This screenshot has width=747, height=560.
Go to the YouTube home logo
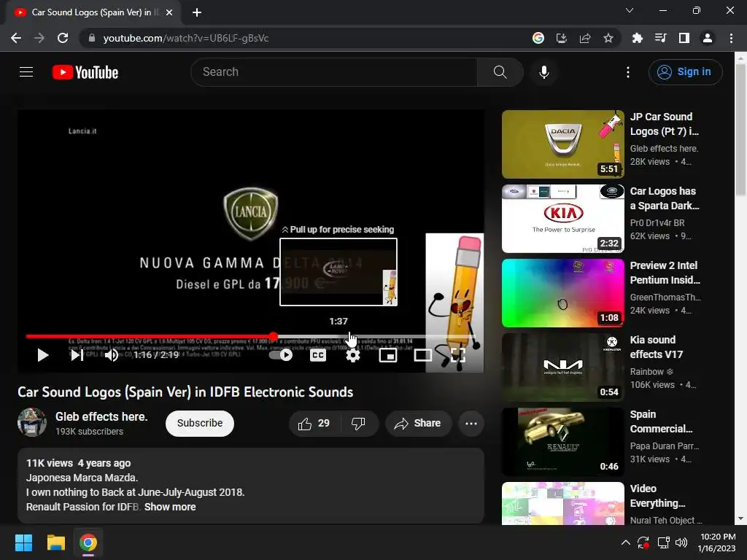(x=85, y=72)
